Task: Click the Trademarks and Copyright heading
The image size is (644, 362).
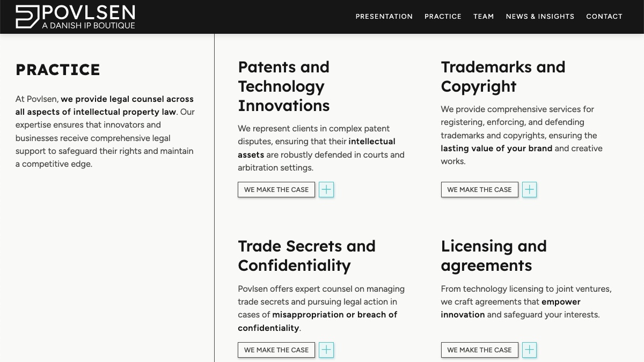Action: 503,77
